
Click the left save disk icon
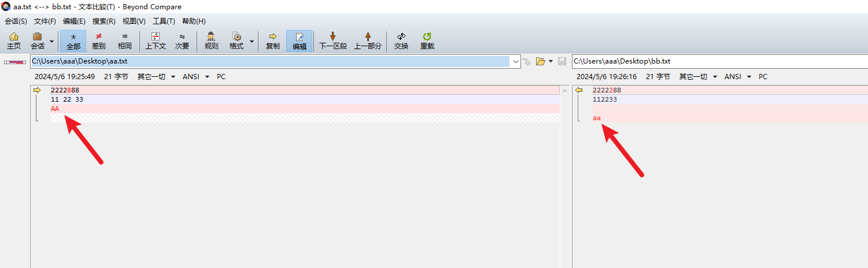pyautogui.click(x=562, y=61)
